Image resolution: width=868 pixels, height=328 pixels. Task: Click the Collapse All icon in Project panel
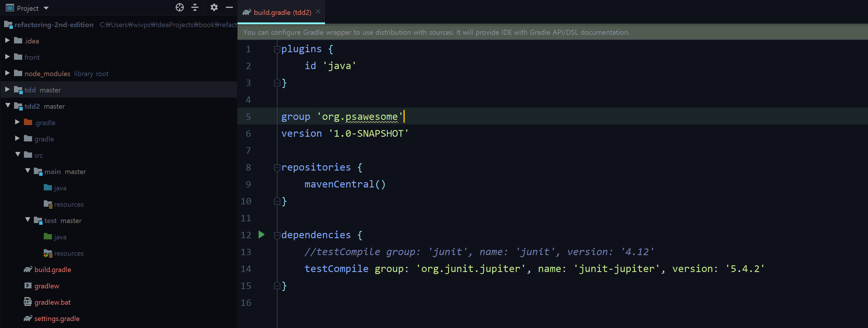point(195,7)
